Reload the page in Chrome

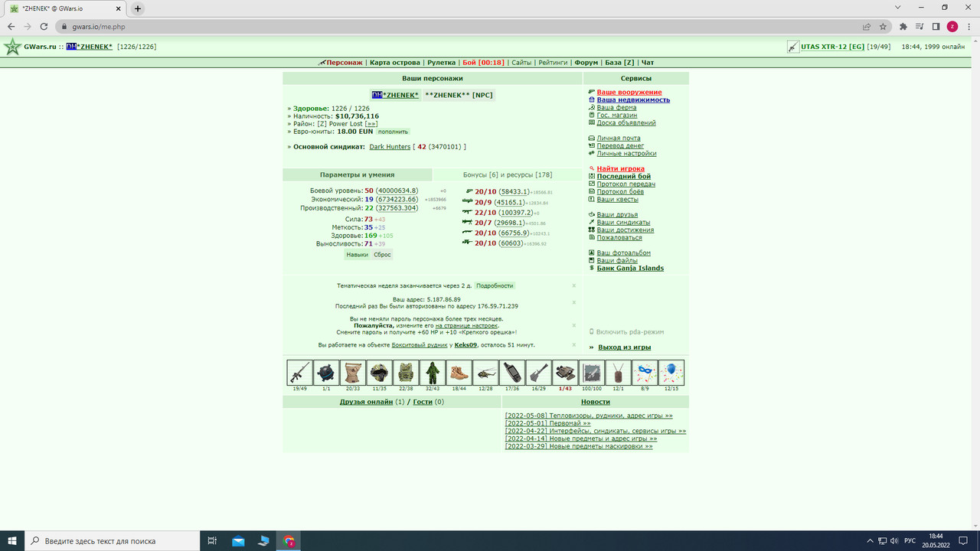coord(45,26)
